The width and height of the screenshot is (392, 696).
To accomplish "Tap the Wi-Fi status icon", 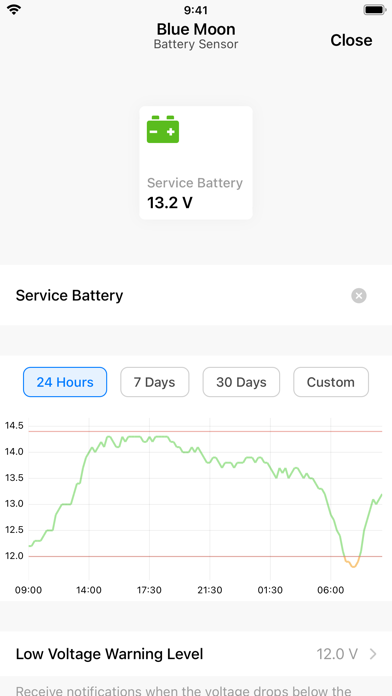I will (15, 10).
